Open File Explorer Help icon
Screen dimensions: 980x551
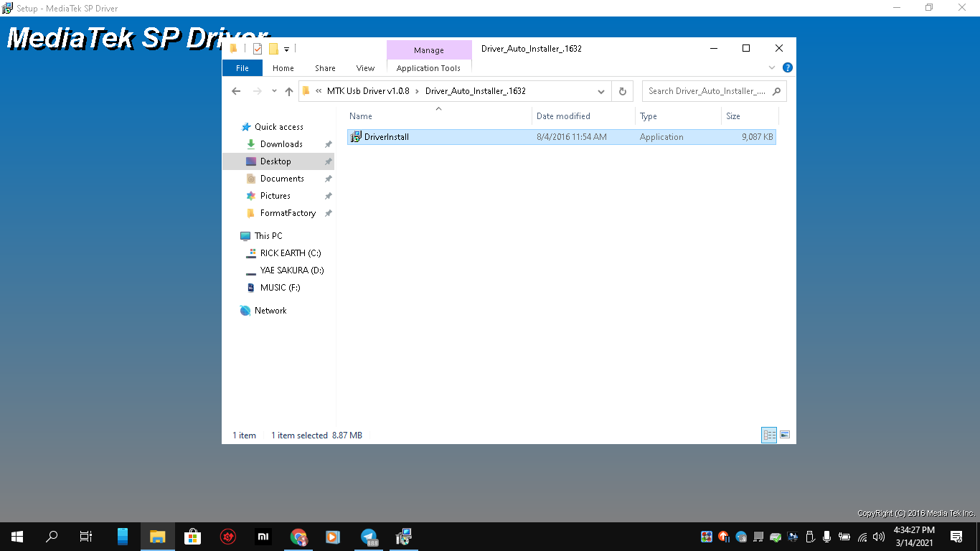point(787,67)
